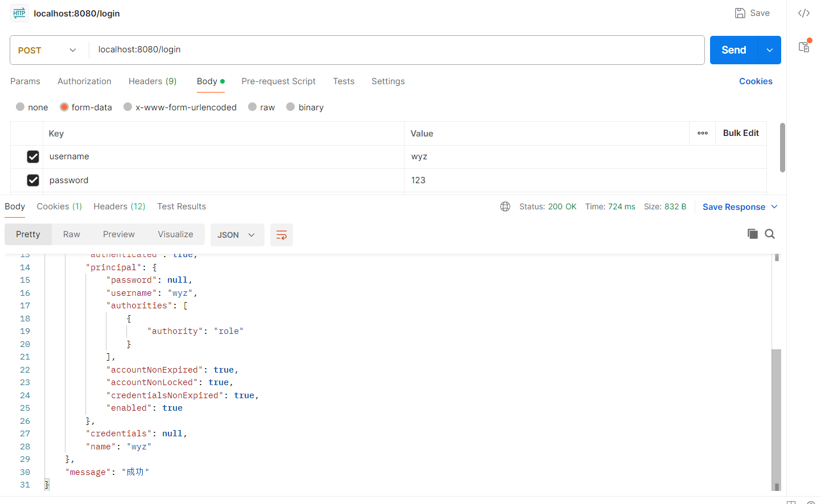Click the globe network information icon
821x504 pixels.
505,206
